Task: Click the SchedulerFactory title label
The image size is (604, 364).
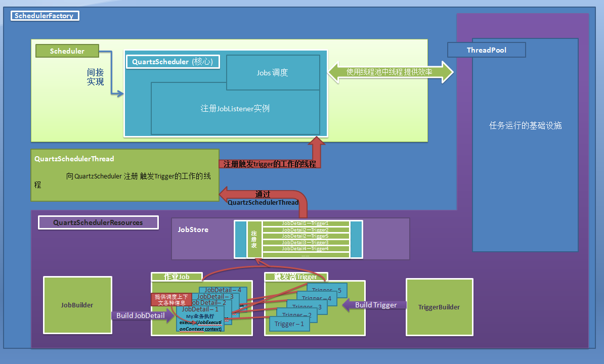Action: 45,16
